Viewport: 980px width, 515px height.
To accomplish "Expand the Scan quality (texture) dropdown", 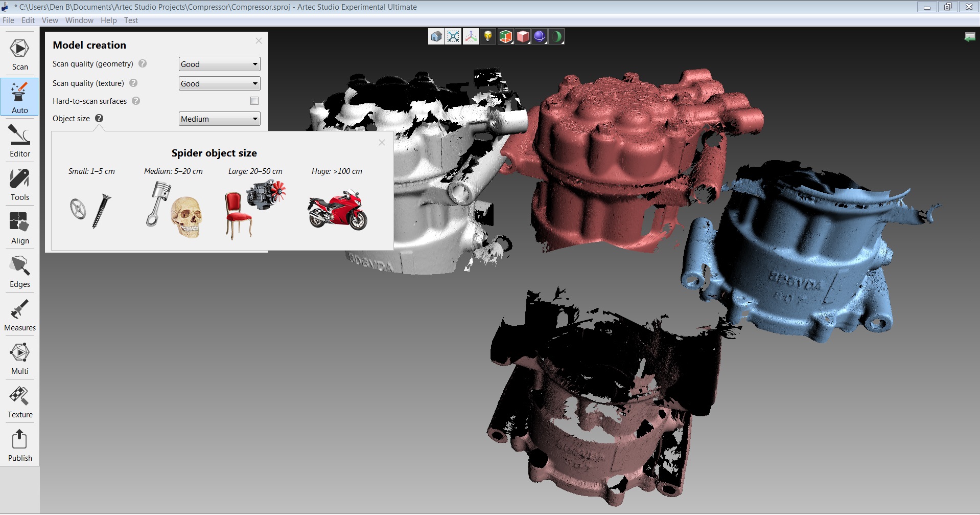I will [219, 83].
